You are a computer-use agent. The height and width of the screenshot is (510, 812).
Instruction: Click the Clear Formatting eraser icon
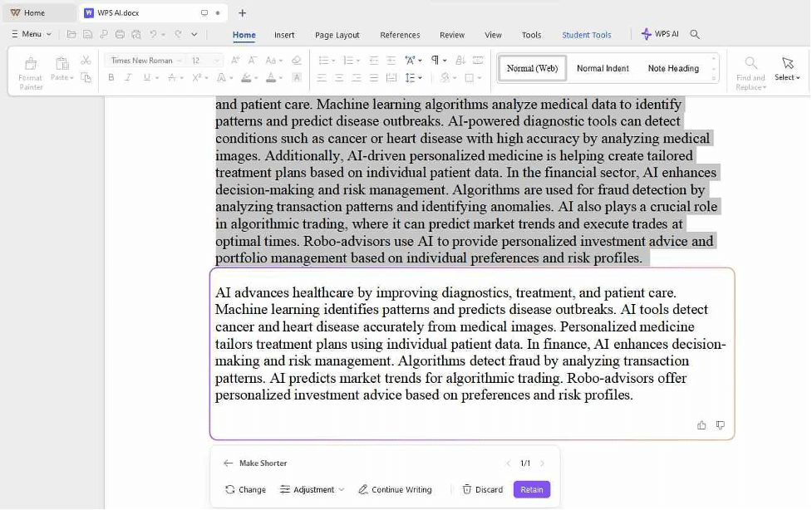(x=297, y=61)
